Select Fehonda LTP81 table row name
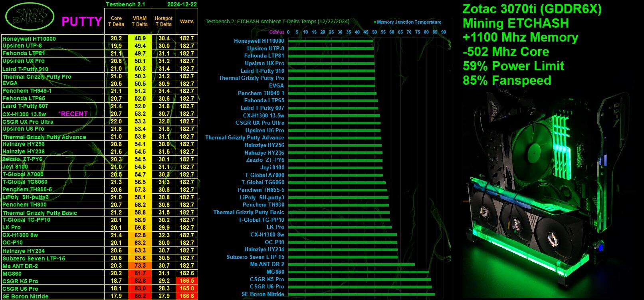This screenshot has width=644, height=300. (x=24, y=53)
